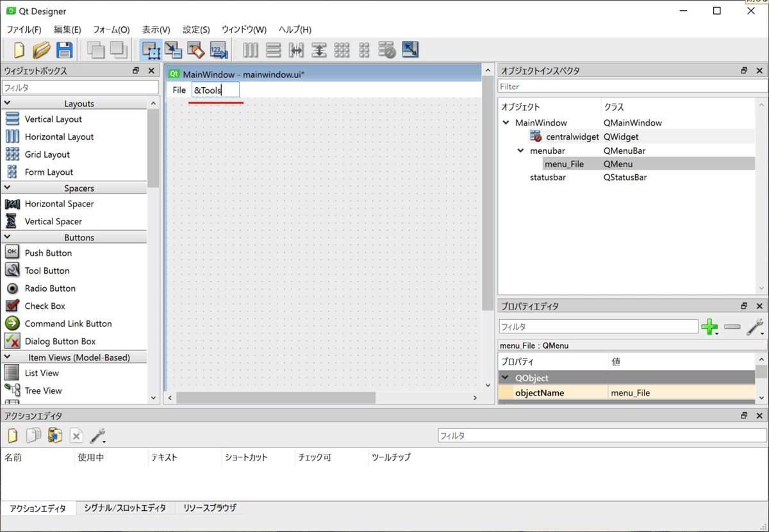769x532 pixels.
Task: Switch to アクションエディタ tab
Action: pos(38,508)
